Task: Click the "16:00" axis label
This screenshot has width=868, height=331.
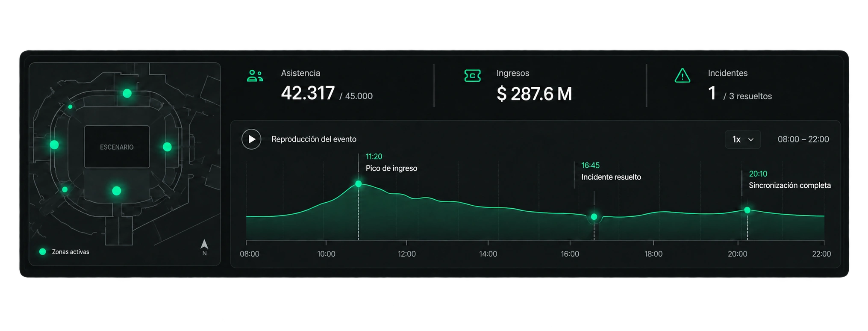Action: point(570,254)
